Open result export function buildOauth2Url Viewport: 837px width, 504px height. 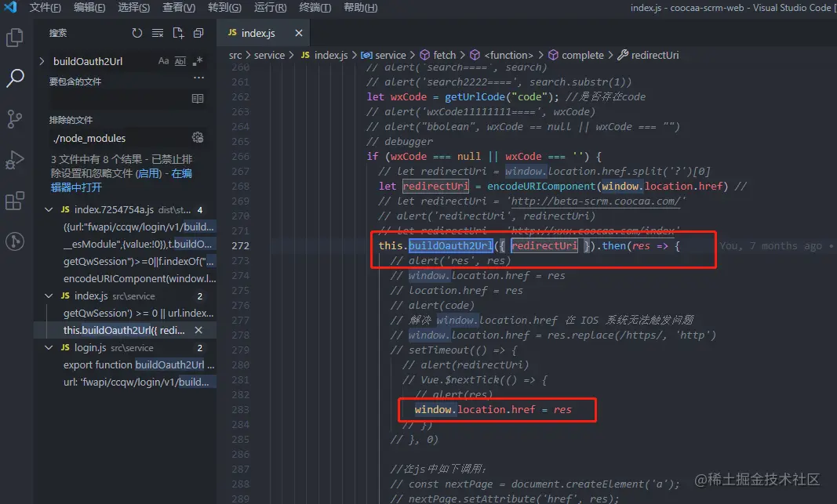pyautogui.click(x=139, y=364)
